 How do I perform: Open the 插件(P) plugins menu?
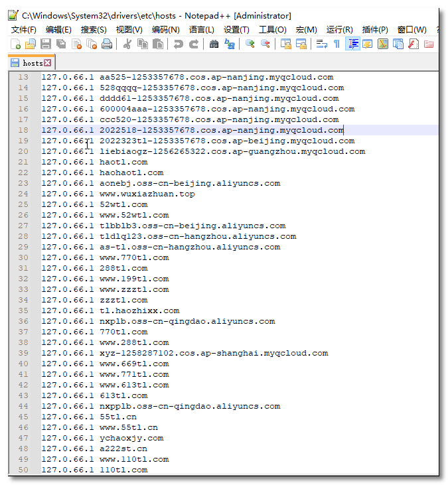click(x=375, y=29)
